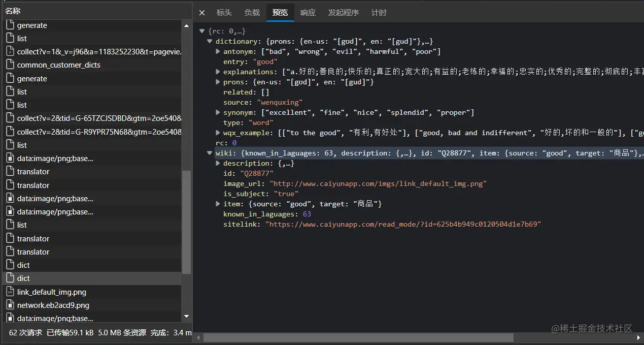Viewport: 644px width, 345px height.
Task: Click the known_in_laguages: 63 line
Action: coord(267,214)
